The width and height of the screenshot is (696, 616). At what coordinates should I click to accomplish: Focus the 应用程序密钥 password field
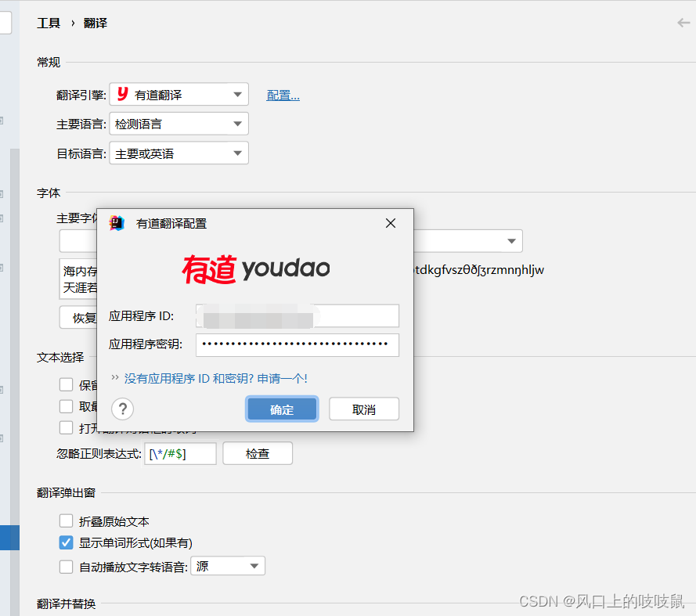pyautogui.click(x=298, y=345)
